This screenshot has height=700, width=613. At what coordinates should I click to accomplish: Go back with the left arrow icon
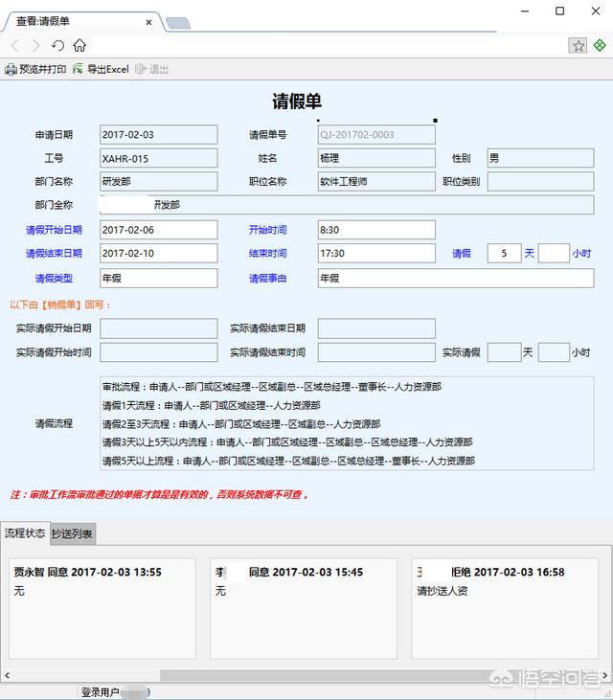point(15,46)
